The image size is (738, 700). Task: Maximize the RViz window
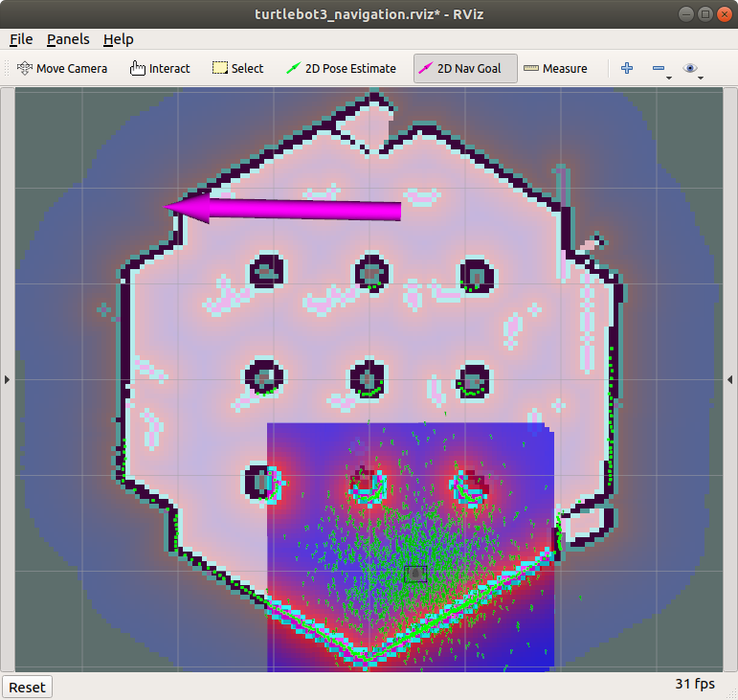point(705,13)
